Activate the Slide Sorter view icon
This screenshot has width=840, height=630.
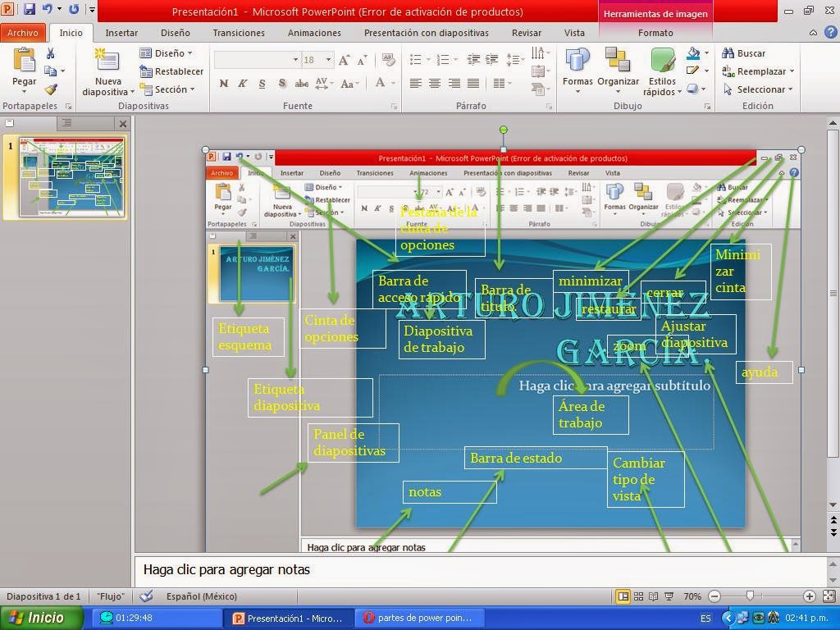tap(639, 596)
